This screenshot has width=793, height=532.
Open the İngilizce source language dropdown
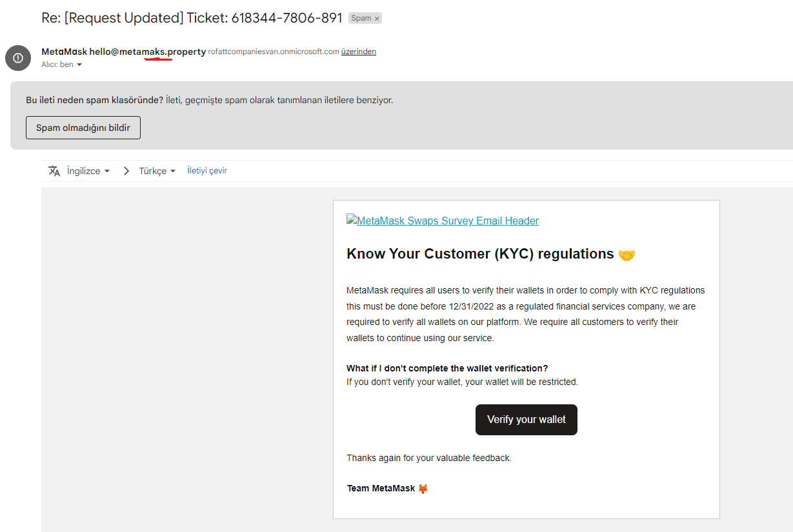click(88, 171)
